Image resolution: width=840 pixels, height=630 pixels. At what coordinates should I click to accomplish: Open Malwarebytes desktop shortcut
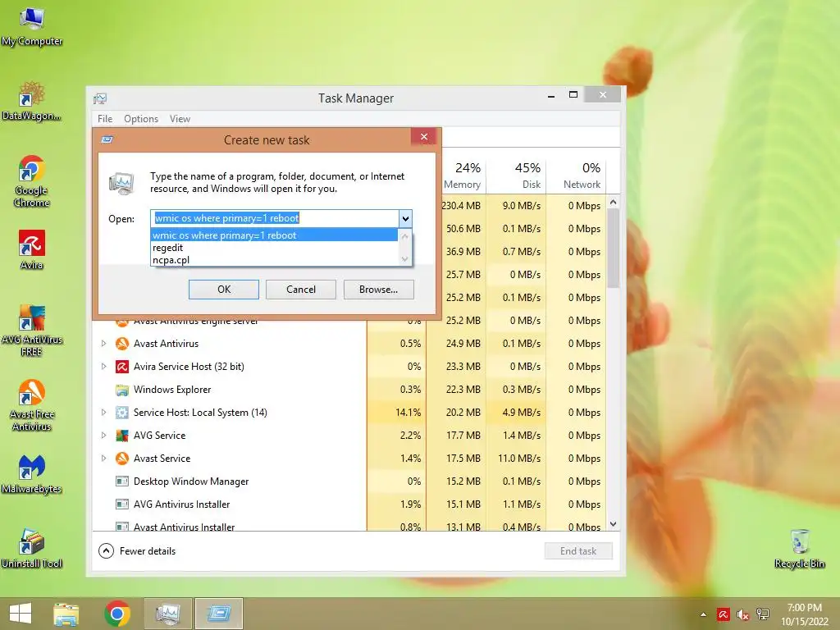coord(32,474)
